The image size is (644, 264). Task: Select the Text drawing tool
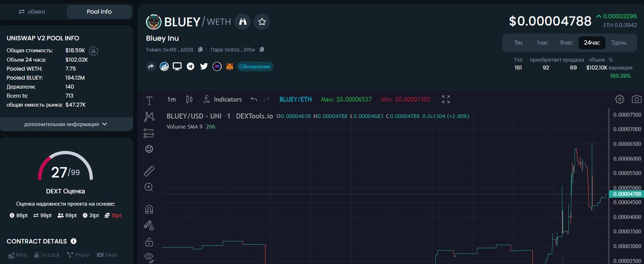click(x=149, y=101)
